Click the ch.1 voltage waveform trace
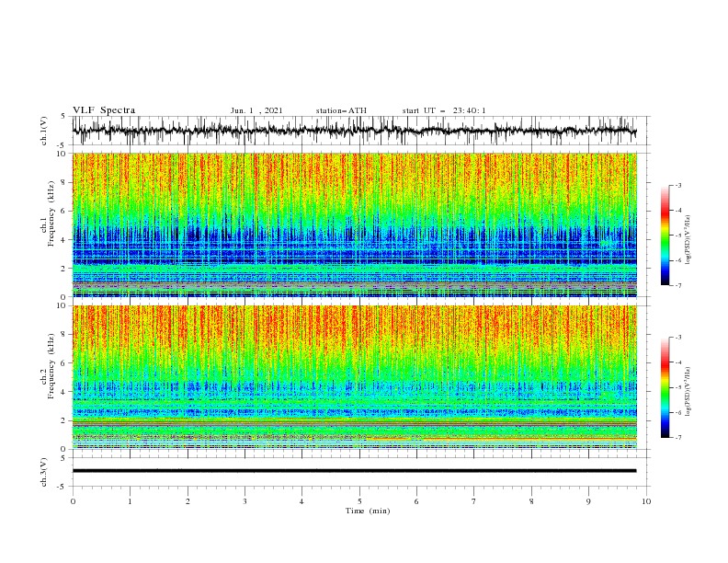This screenshot has height=563, width=728. (354, 131)
